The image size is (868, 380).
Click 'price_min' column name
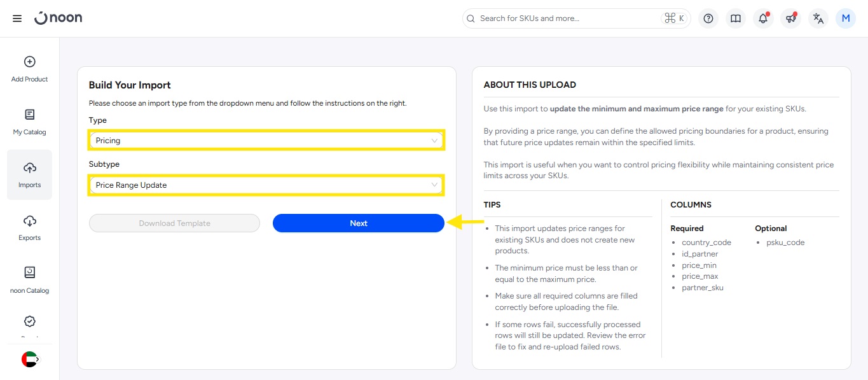[699, 265]
